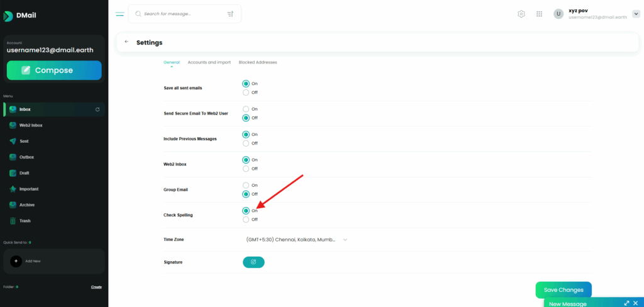644x307 pixels.
Task: Open the Blocked Addresses tab
Action: point(258,62)
